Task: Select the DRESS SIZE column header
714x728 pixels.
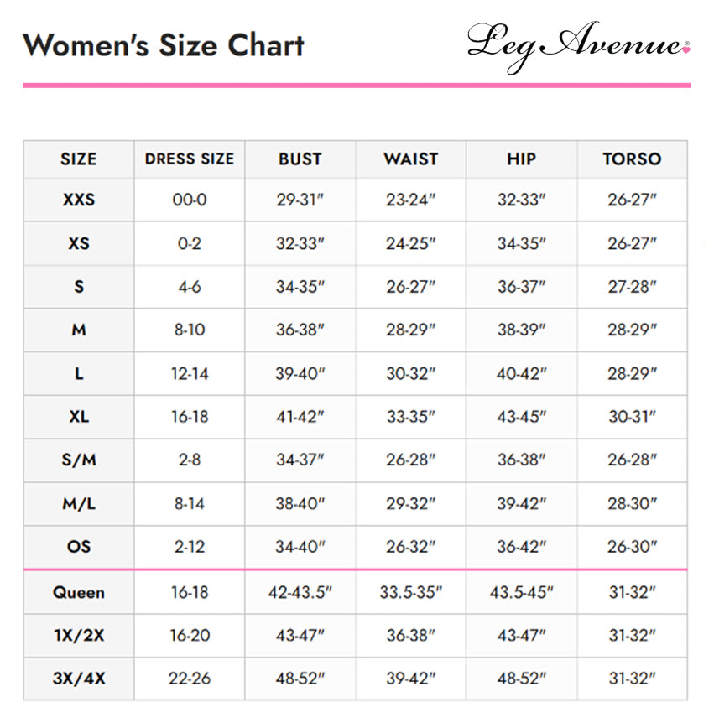Action: coord(190,159)
